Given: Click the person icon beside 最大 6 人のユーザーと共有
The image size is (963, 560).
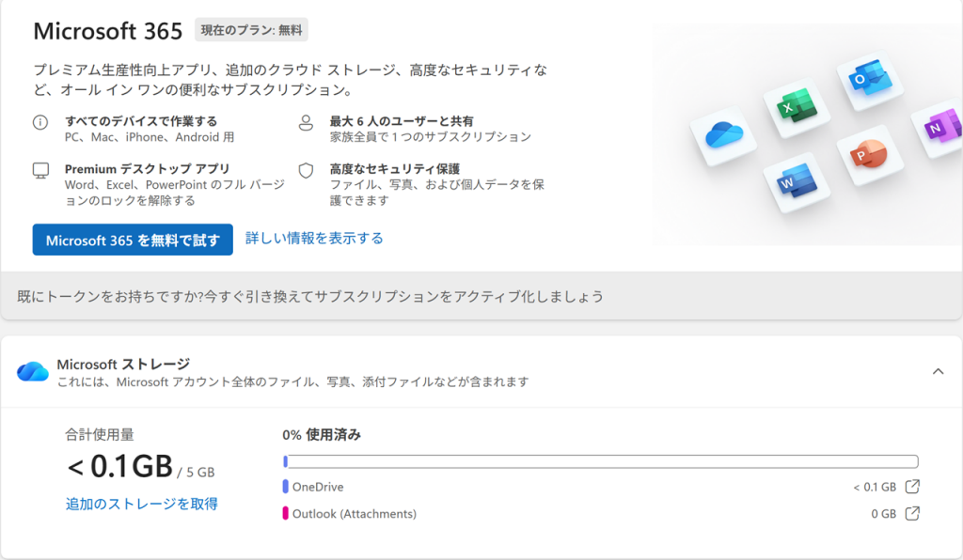Looking at the screenshot, I should pos(306,123).
